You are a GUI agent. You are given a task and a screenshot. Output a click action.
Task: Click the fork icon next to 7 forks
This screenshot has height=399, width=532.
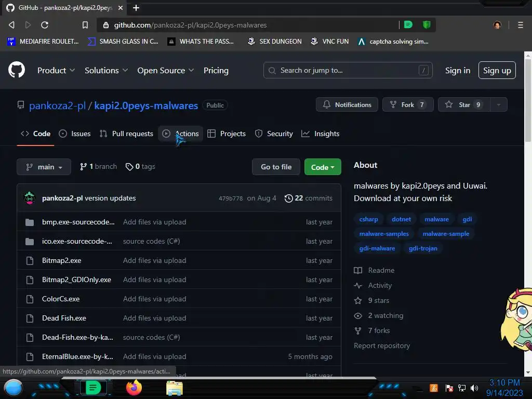tap(358, 330)
